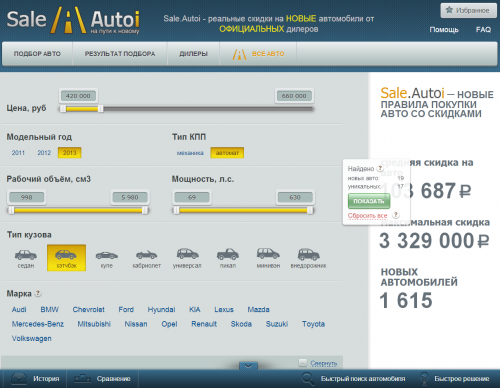
Task: Click the Свернуть collapse link
Action: click(x=324, y=363)
